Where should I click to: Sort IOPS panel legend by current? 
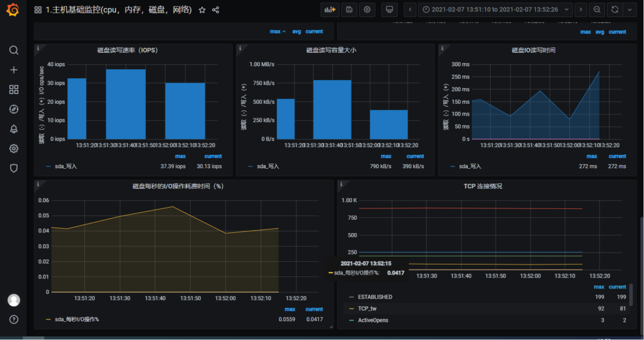(x=213, y=156)
